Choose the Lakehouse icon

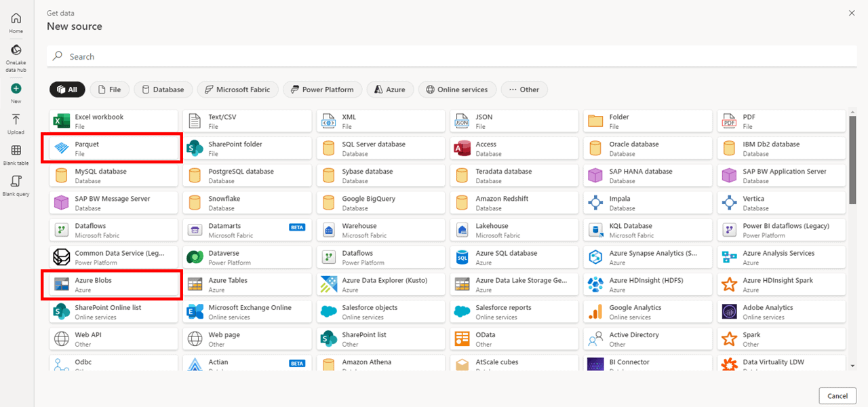point(462,230)
